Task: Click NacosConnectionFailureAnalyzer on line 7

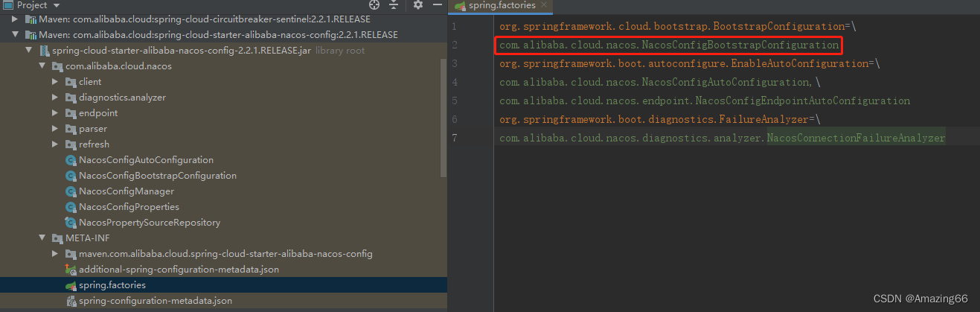Action: [x=856, y=138]
